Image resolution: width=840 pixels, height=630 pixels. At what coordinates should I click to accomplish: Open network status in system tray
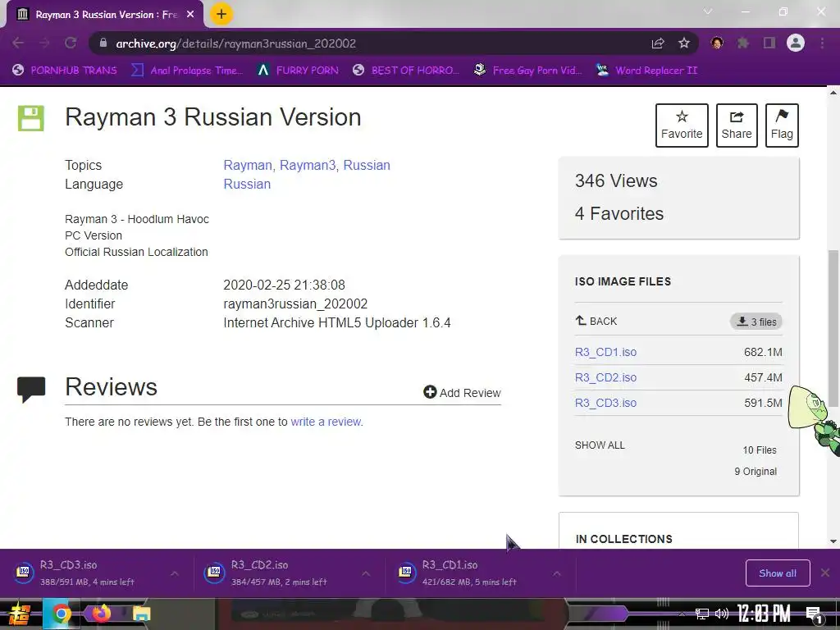coord(702,614)
